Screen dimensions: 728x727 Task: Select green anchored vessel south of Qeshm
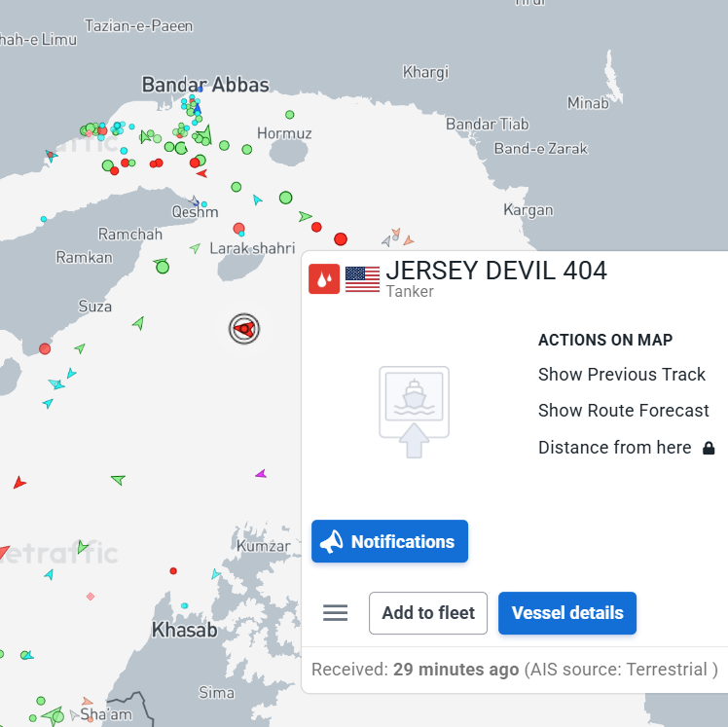[162, 266]
